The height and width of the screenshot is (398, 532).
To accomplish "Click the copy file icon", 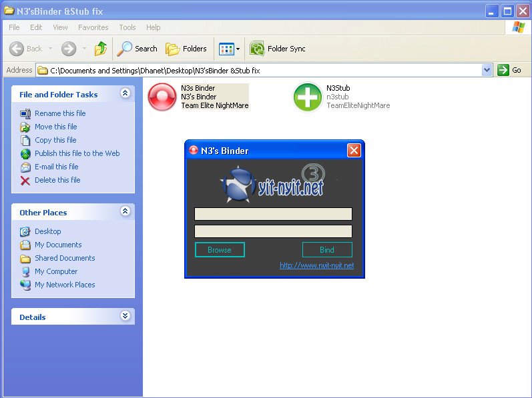I will click(25, 140).
